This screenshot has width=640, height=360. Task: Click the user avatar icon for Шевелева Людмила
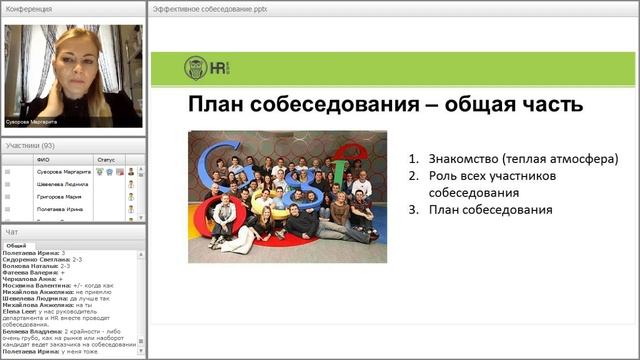coord(131,184)
